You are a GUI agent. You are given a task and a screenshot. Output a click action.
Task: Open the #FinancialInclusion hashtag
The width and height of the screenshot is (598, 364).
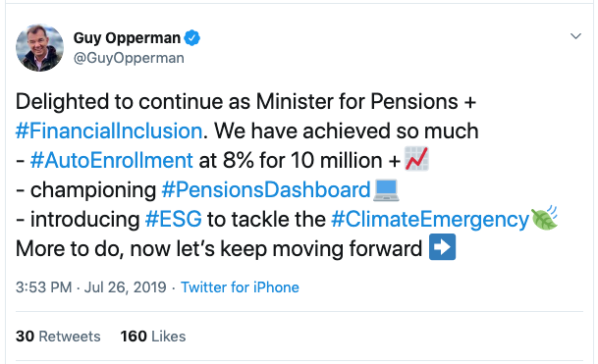click(109, 131)
